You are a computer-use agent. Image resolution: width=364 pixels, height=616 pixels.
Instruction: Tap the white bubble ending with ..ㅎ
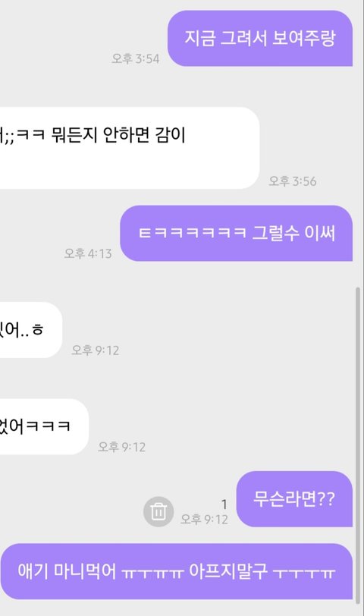pyautogui.click(x=31, y=330)
